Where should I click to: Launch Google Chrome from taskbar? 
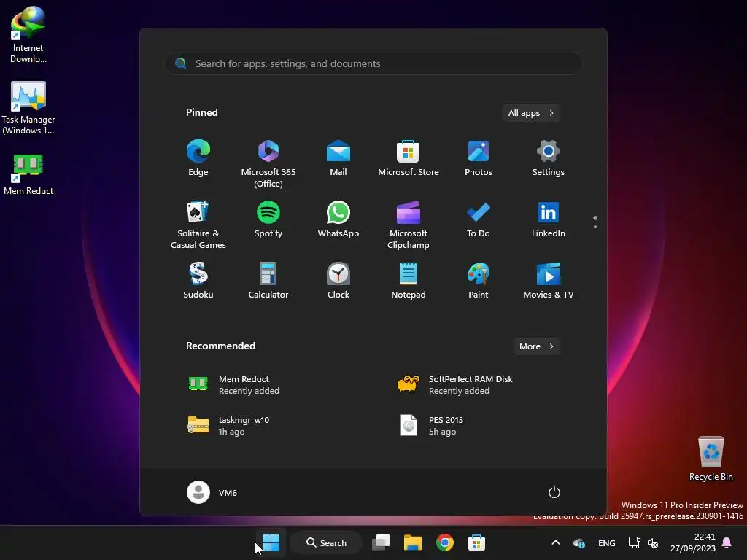pos(444,542)
